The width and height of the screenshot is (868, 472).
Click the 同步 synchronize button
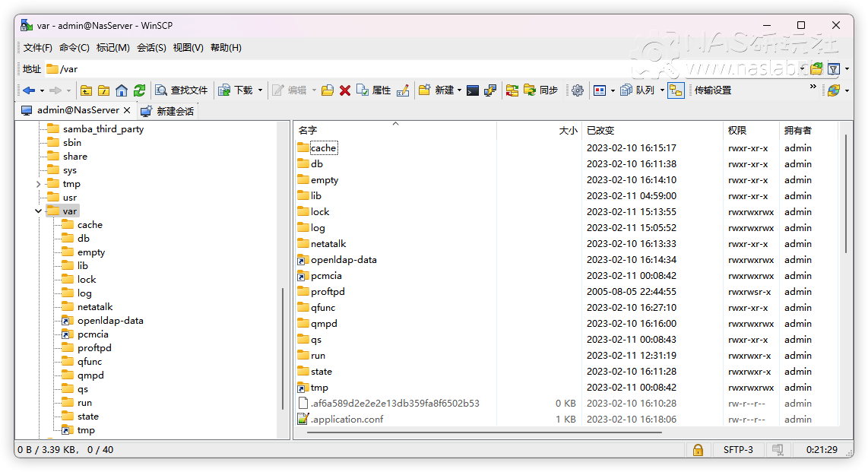pos(541,90)
